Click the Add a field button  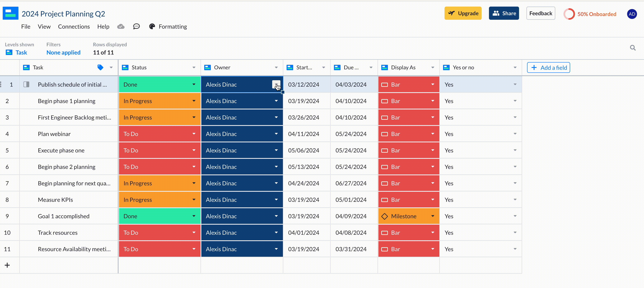click(x=548, y=67)
